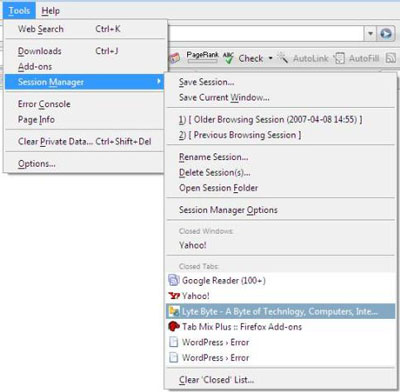The image size is (400, 392).
Task: Open the Tools menu
Action: 19,11
